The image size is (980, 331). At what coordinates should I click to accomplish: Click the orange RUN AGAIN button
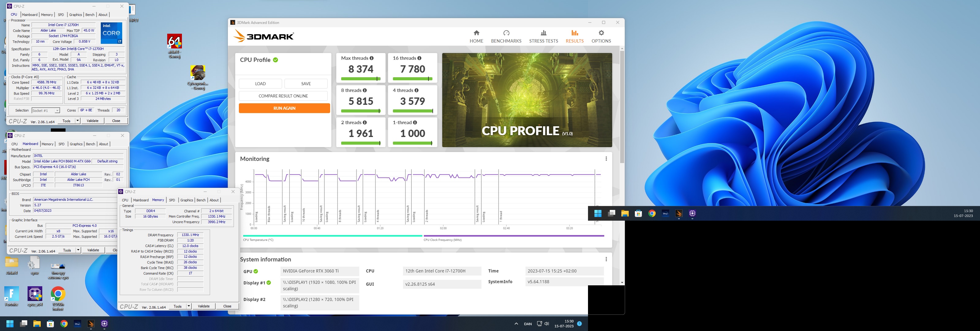[x=284, y=108]
